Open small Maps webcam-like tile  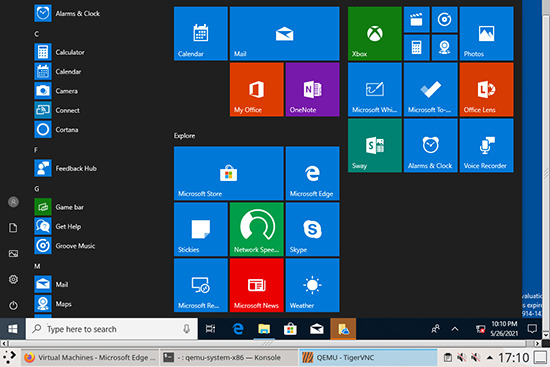(444, 47)
